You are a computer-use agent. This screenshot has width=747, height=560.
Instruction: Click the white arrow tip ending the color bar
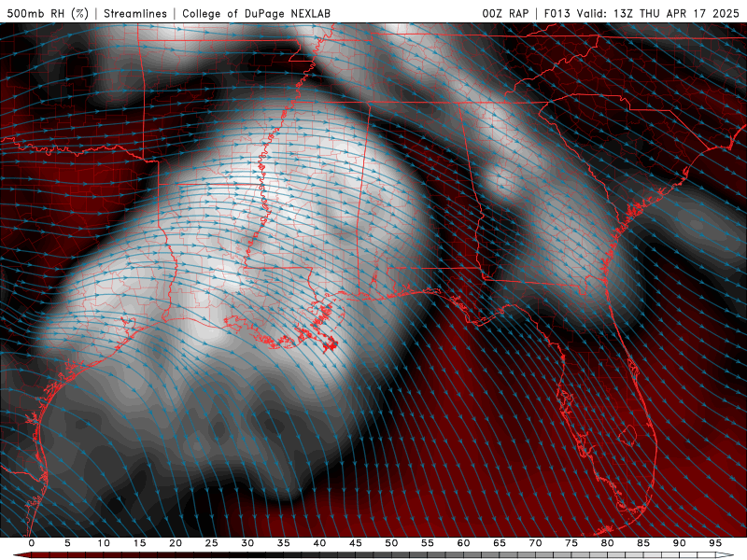726,555
